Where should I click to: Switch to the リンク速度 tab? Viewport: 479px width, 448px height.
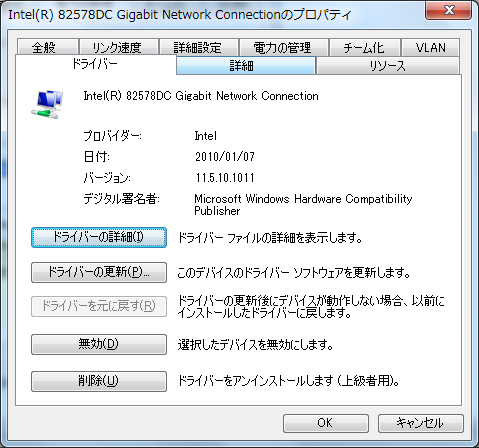[x=118, y=47]
